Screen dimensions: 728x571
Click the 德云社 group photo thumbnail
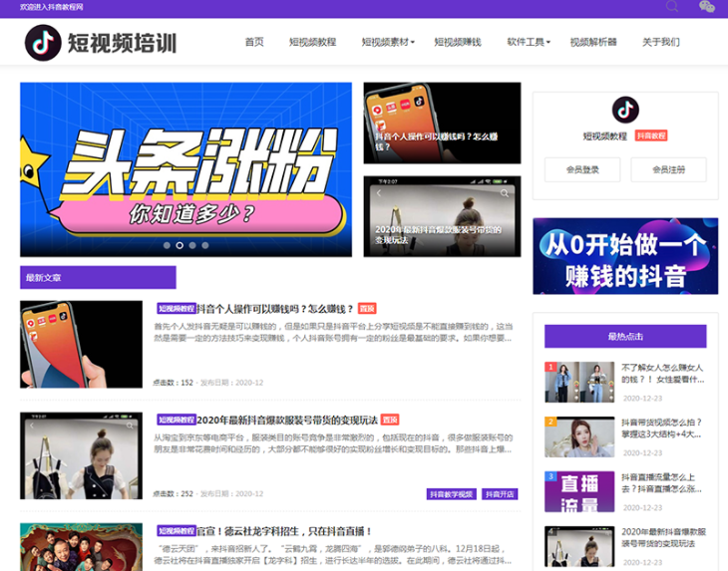(x=81, y=547)
